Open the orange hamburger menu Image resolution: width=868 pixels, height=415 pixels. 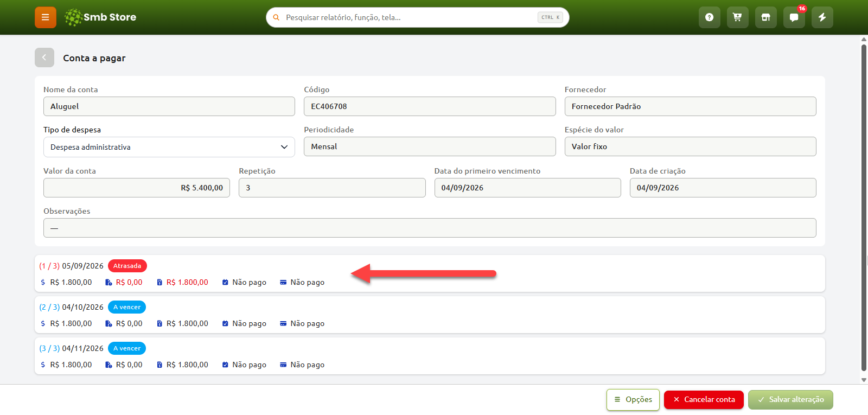coord(46,17)
